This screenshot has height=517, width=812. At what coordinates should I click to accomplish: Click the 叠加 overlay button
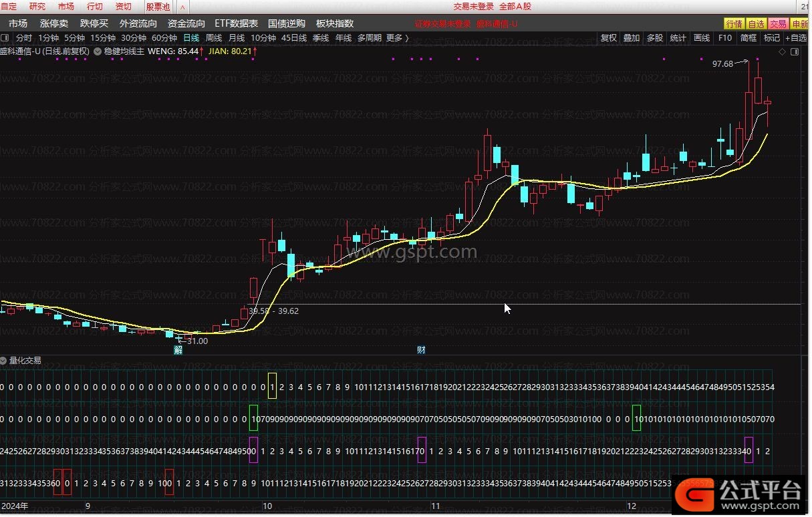pyautogui.click(x=632, y=38)
